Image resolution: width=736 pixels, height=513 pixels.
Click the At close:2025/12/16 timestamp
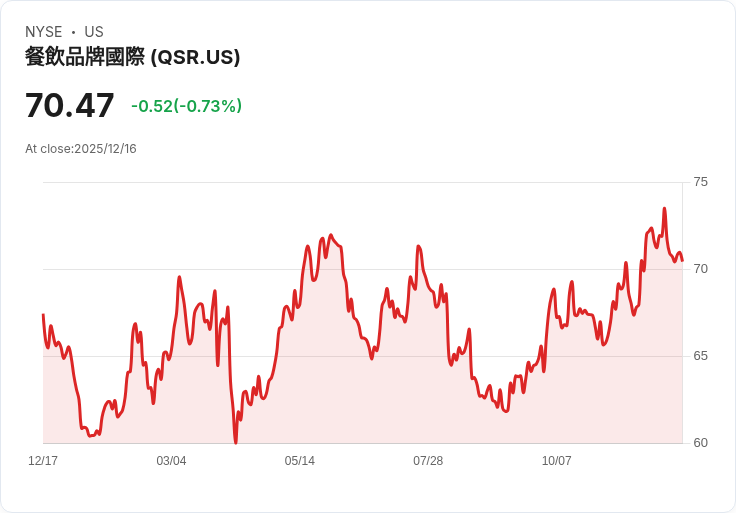81,149
